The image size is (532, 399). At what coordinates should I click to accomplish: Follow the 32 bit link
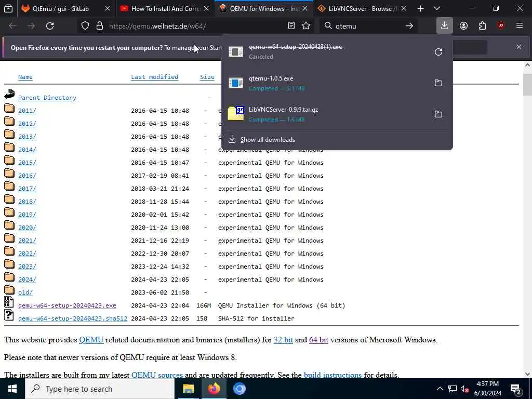(283, 340)
